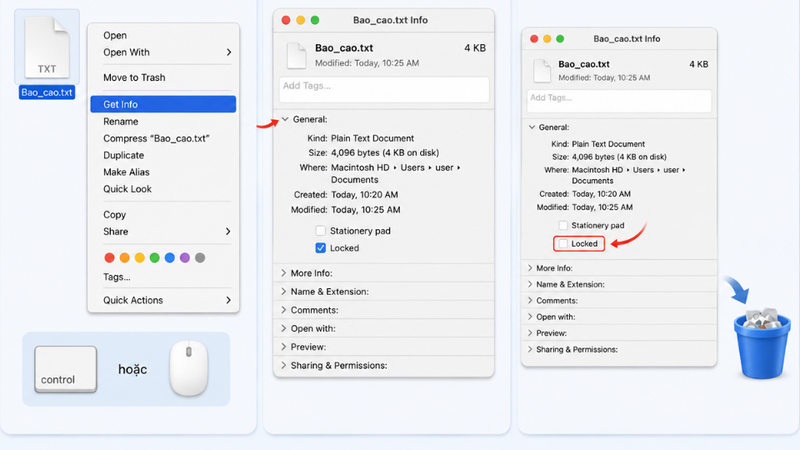Close the right Bao_cao.txt Info window
This screenshot has height=450, width=800.
[534, 39]
